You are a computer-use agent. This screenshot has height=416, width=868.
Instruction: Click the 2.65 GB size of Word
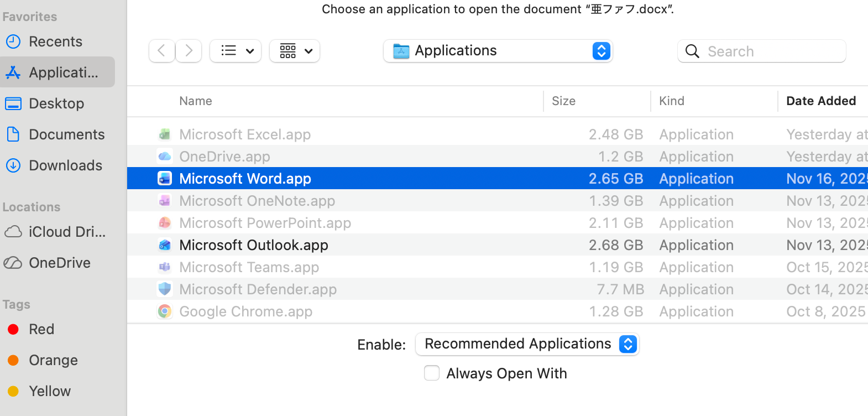(616, 179)
